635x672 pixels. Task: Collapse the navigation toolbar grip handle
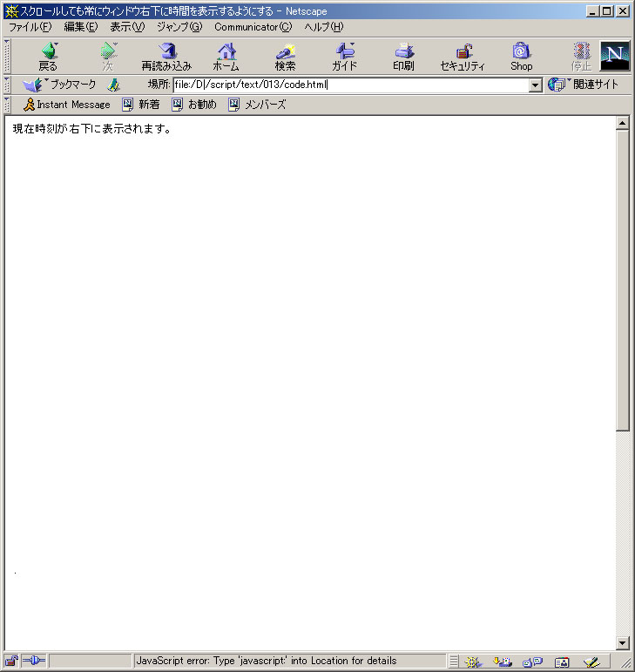(7, 56)
